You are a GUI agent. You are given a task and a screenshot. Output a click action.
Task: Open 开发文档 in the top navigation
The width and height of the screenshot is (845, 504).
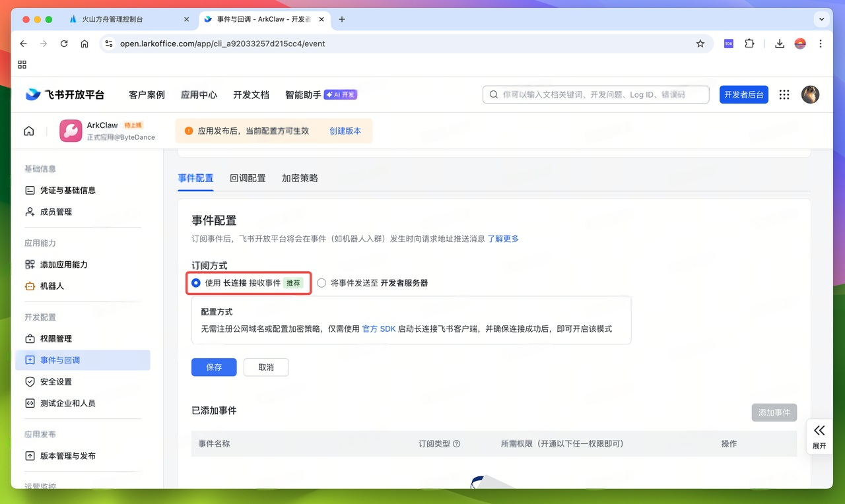coord(250,94)
